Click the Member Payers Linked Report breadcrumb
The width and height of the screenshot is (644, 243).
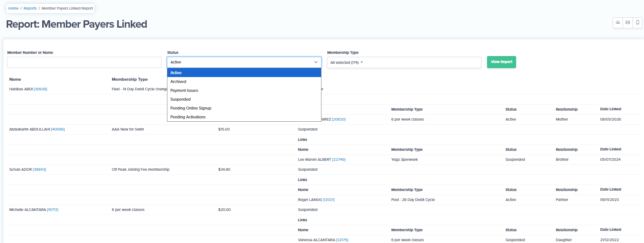[x=67, y=8]
